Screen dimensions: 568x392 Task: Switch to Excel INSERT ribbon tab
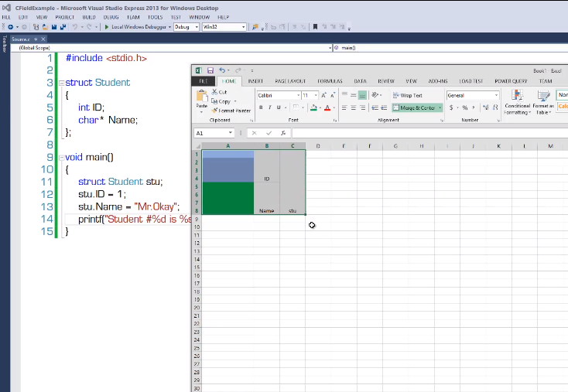coord(255,81)
